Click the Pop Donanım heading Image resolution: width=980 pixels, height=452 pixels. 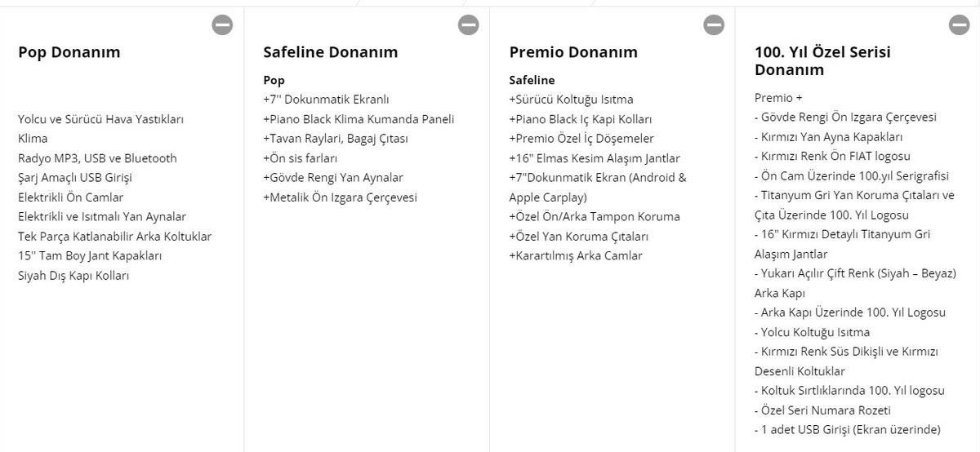tap(69, 52)
